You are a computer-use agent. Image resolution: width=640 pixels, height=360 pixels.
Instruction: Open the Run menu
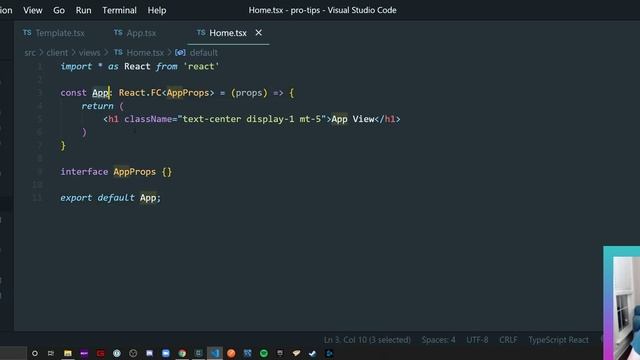pos(83,10)
